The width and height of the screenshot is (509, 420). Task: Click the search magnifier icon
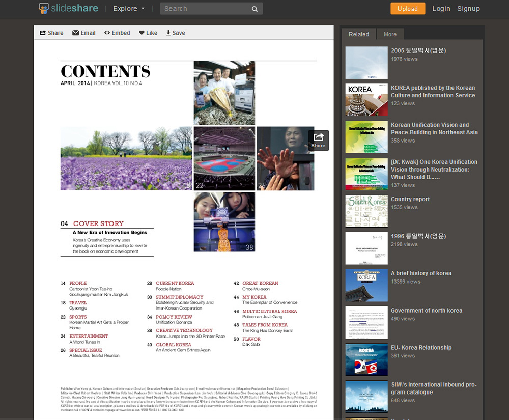click(254, 9)
